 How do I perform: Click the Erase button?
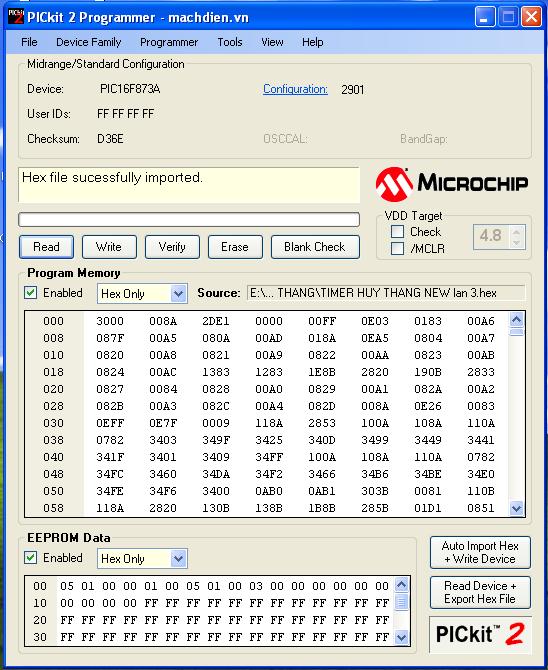235,247
